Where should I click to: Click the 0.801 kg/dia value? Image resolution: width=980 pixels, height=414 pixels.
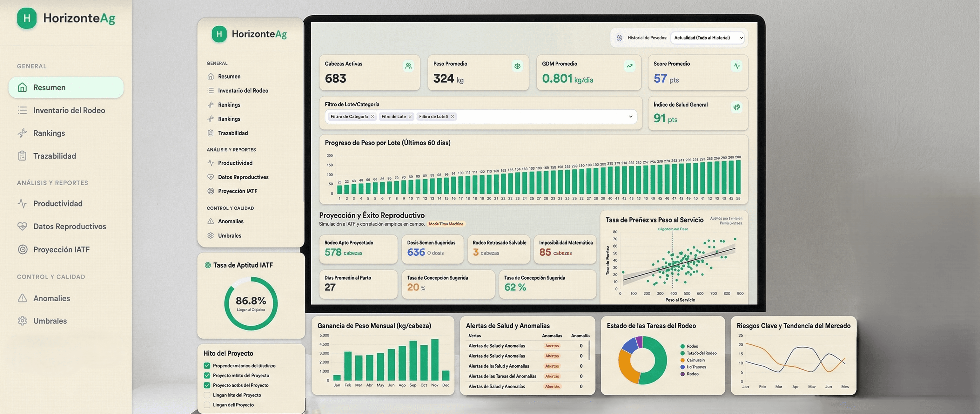tap(567, 79)
